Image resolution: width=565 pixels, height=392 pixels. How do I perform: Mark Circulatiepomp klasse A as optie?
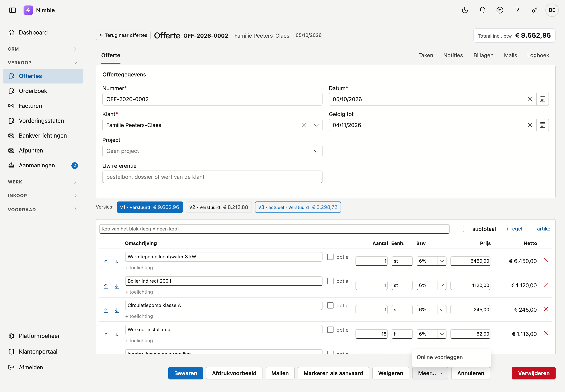click(x=330, y=305)
